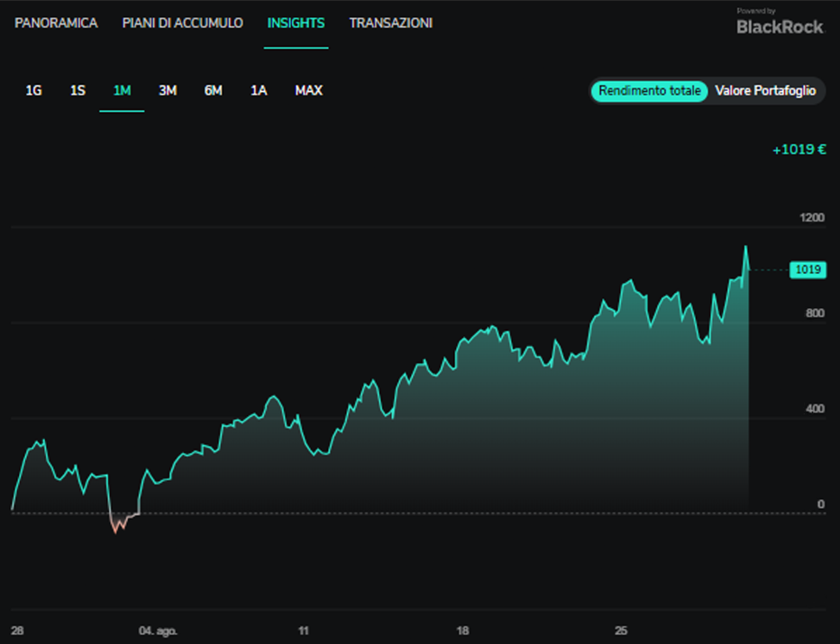
Task: Show the 1A yearly range
Action: click(x=259, y=90)
